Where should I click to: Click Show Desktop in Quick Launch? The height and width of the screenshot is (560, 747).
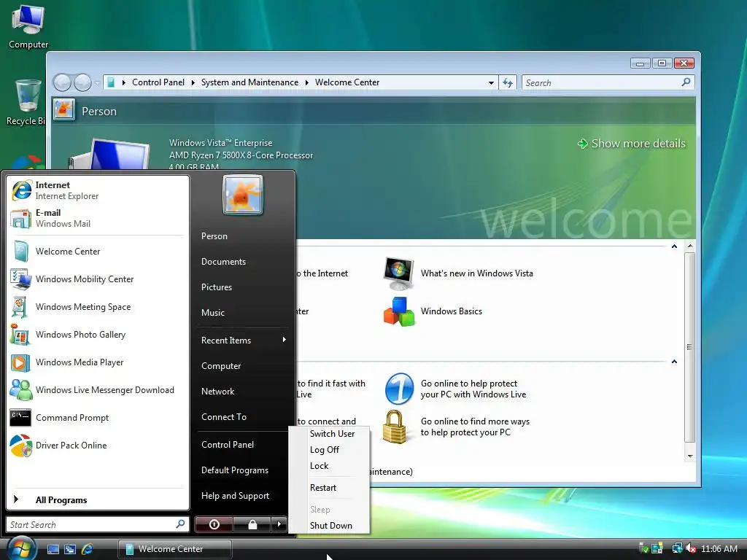pos(53,549)
